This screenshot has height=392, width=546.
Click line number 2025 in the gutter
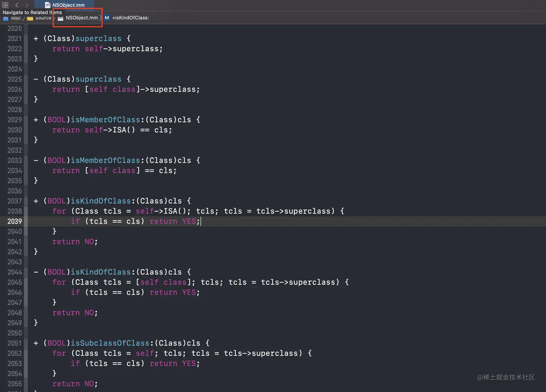[x=14, y=79]
